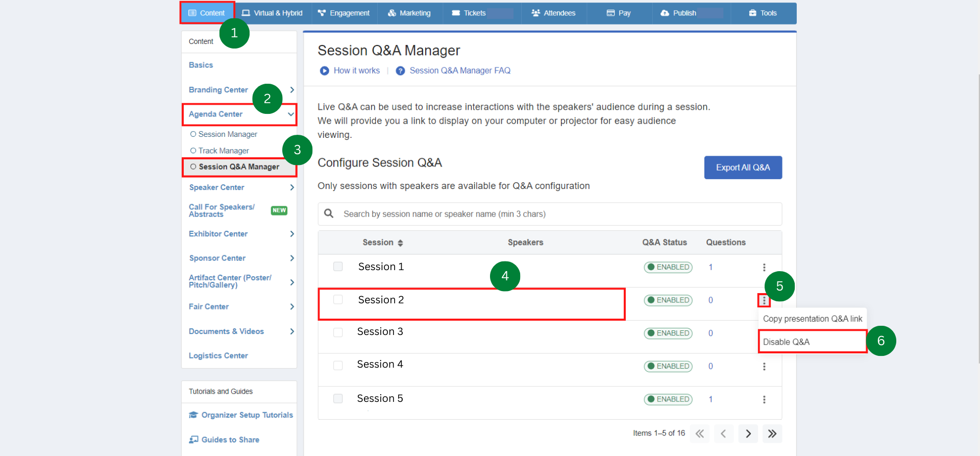Viewport: 980px width, 456px height.
Task: Open the Guides to Share link
Action: [230, 440]
